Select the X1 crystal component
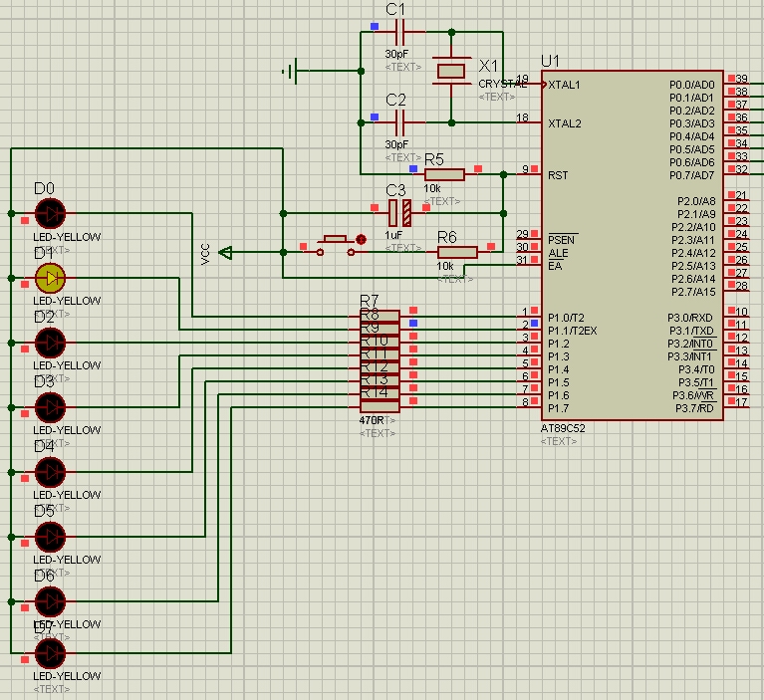 [453, 70]
